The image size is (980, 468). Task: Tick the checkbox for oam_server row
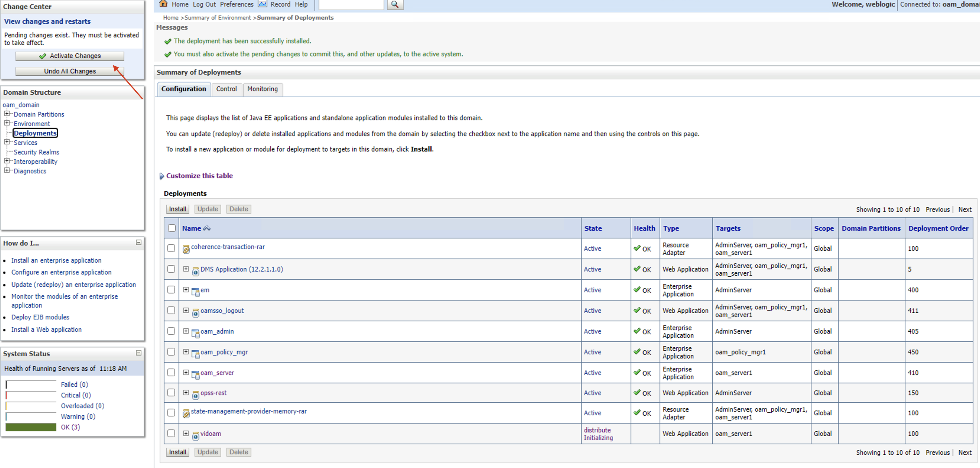(x=171, y=372)
